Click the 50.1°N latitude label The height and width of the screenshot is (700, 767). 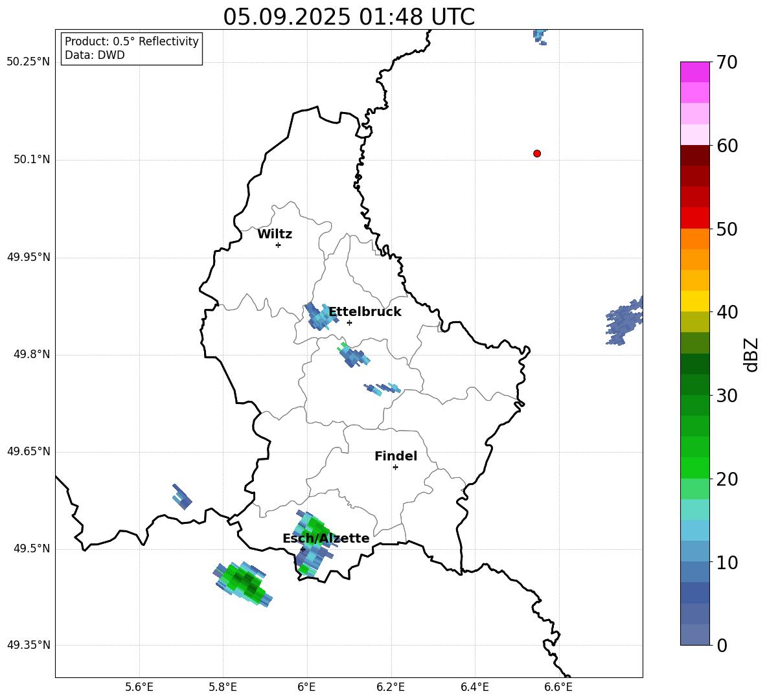click(x=31, y=160)
